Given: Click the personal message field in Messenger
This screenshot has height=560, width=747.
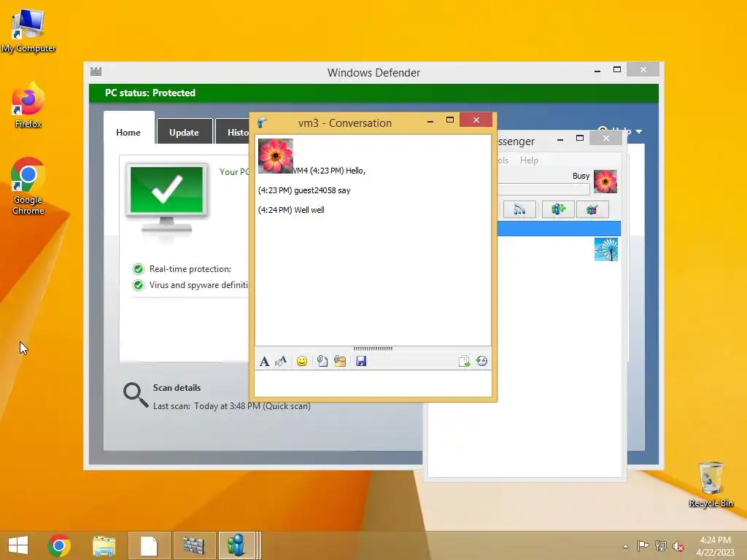Looking at the screenshot, I should [543, 189].
